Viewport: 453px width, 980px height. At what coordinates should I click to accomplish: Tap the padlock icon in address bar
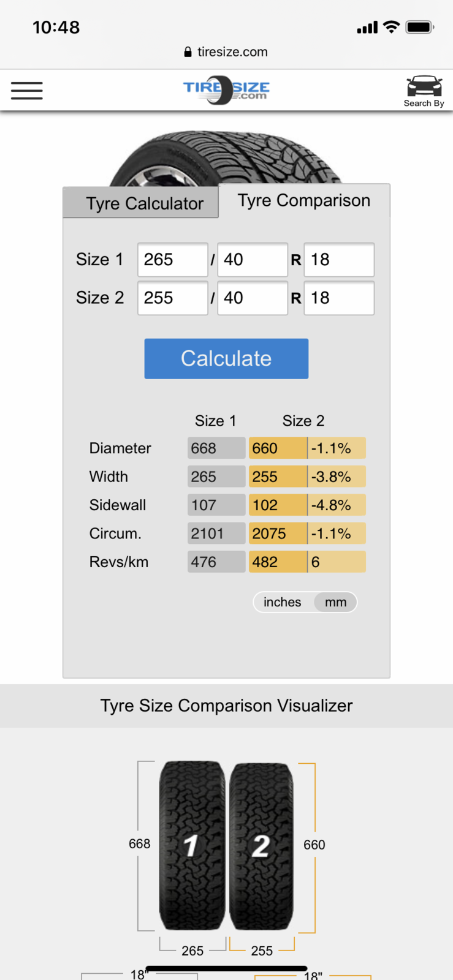point(188,52)
